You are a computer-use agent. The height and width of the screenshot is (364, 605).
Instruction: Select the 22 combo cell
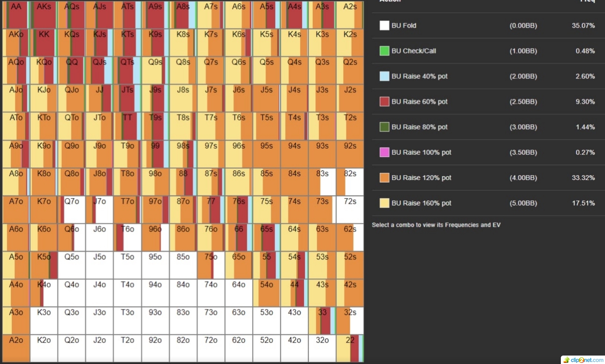pyautogui.click(x=350, y=348)
